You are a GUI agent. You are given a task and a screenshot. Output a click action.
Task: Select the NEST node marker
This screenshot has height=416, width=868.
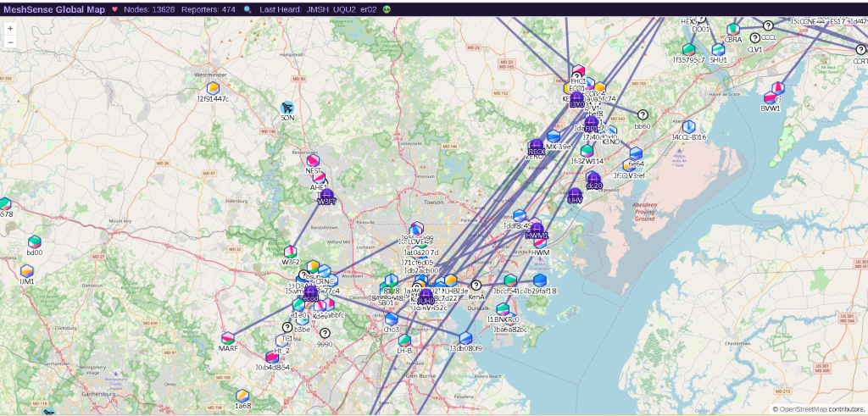pos(313,160)
